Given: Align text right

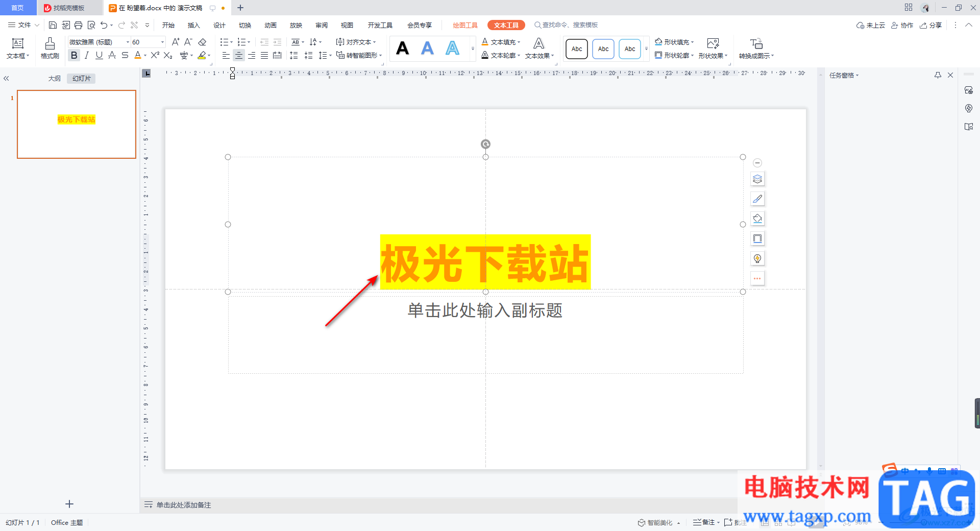Looking at the screenshot, I should 252,55.
